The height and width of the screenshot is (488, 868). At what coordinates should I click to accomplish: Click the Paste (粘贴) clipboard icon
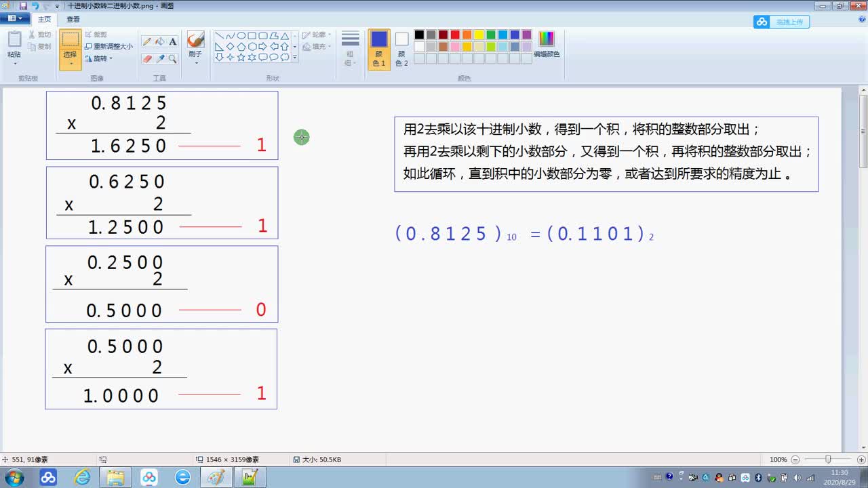tap(14, 39)
